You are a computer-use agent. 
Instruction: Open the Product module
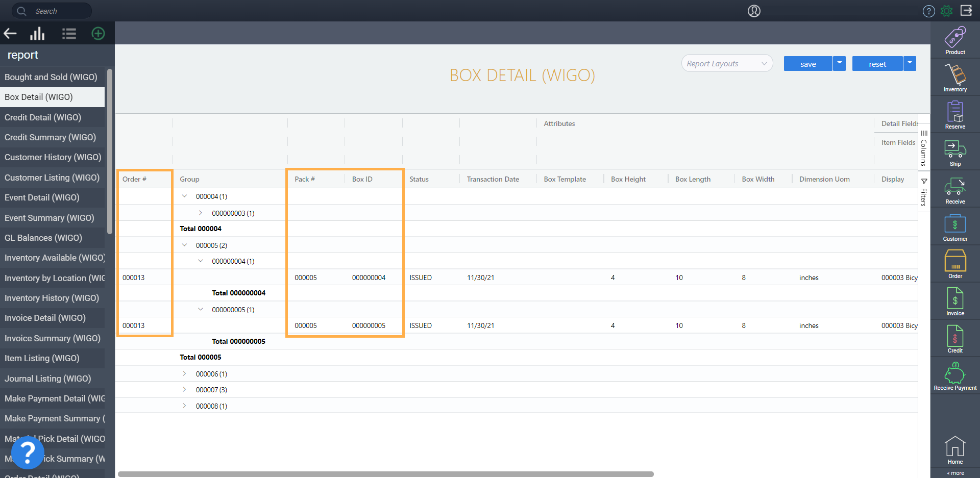tap(955, 40)
